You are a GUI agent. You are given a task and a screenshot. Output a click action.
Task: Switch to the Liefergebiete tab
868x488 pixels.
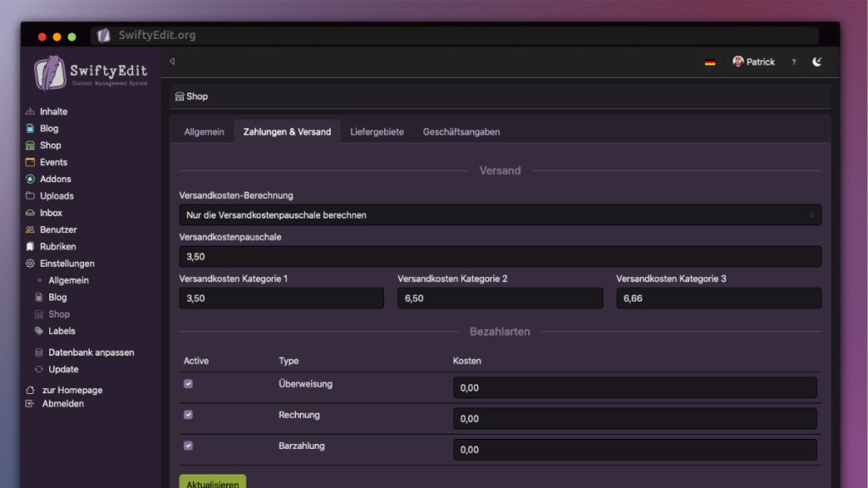pos(376,132)
